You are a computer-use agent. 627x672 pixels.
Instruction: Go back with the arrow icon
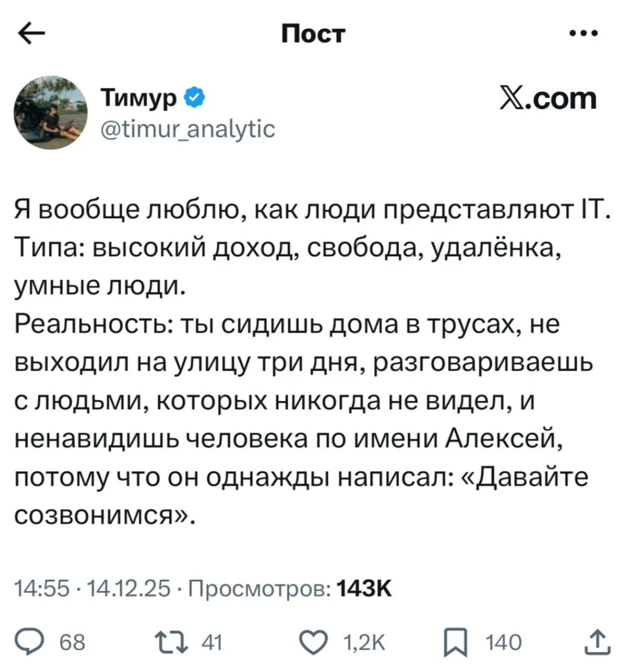click(32, 34)
